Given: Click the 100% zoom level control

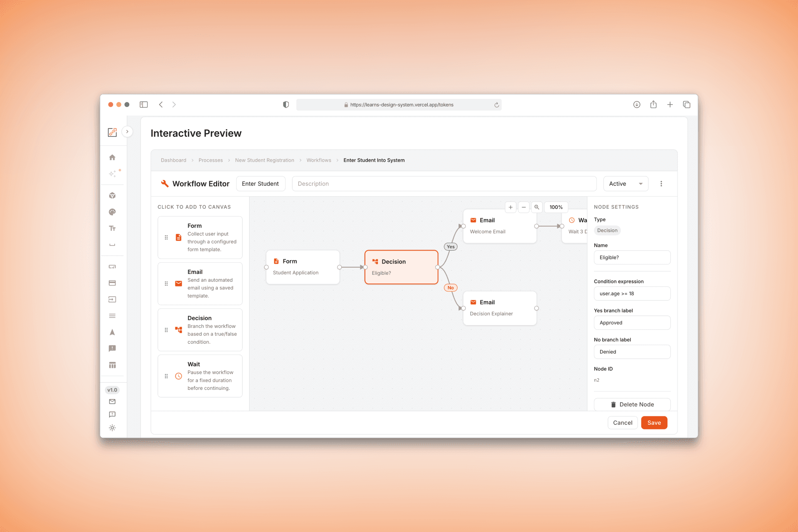Looking at the screenshot, I should point(556,207).
